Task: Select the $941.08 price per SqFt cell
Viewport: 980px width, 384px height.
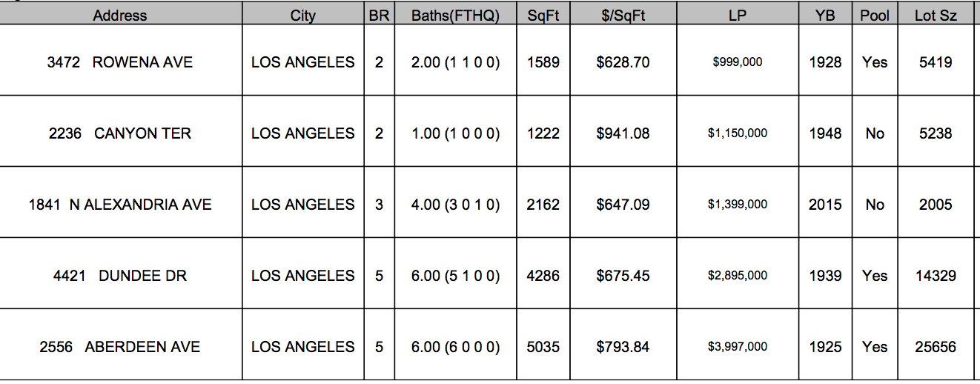Action: (x=623, y=133)
